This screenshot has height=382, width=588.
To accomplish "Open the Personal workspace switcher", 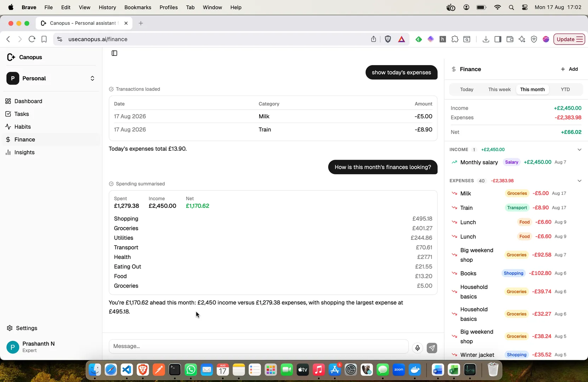I will 51,78.
